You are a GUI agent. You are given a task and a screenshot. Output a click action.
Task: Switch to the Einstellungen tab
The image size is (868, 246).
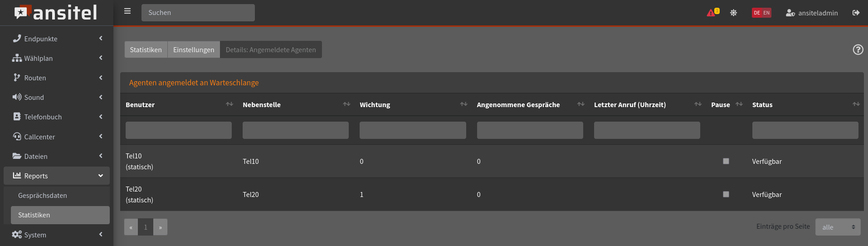click(194, 49)
